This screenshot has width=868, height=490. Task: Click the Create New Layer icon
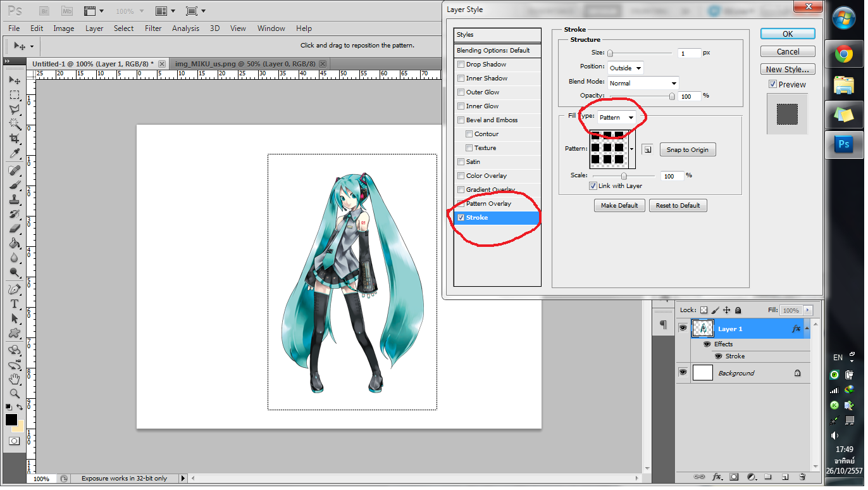point(785,477)
